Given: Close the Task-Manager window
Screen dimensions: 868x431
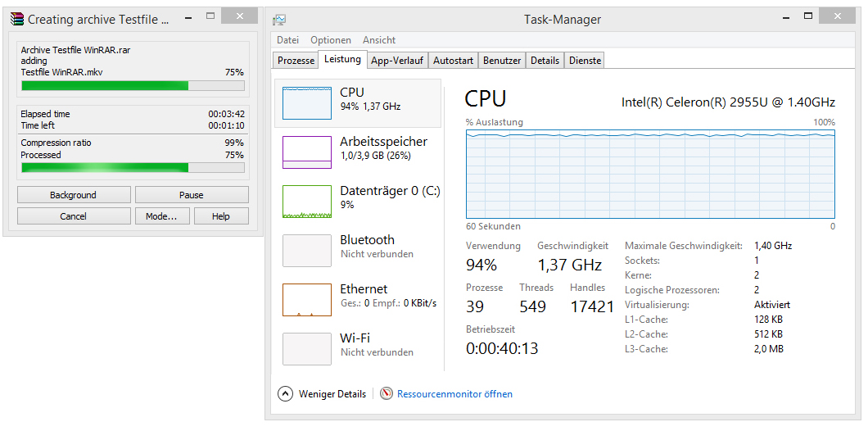Looking at the screenshot, I should pos(837,16).
